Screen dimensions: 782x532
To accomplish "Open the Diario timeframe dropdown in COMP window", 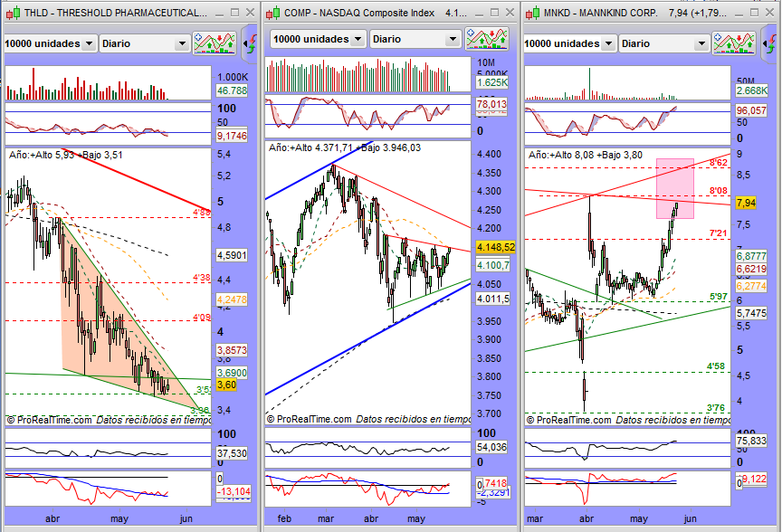I will coord(415,39).
